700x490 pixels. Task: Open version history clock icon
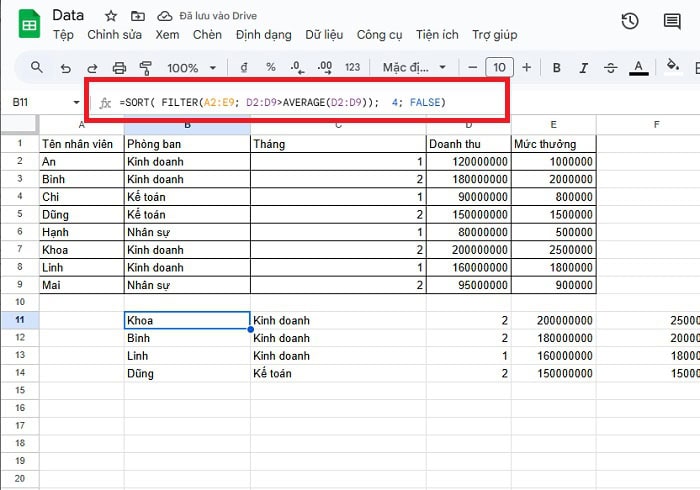630,22
